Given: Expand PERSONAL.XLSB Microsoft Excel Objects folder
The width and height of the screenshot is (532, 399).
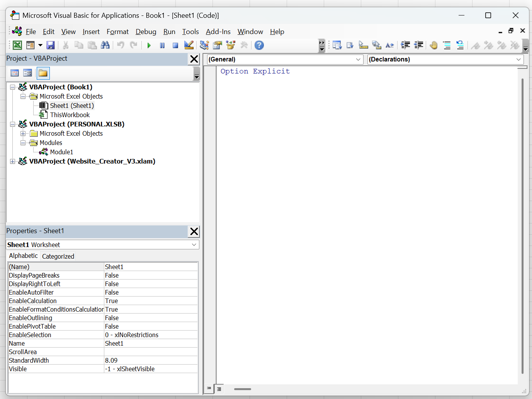Looking at the screenshot, I should point(23,133).
